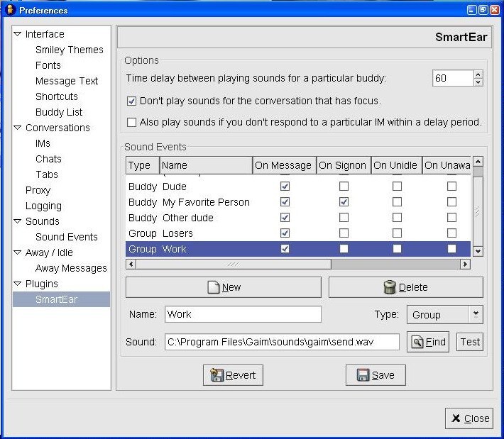The width and height of the screenshot is (504, 439).
Task: Sort by Name column header
Action: coord(206,165)
